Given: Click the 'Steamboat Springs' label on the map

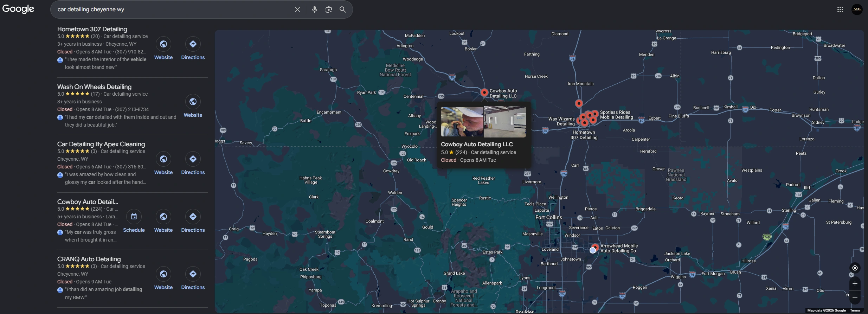Looking at the screenshot, I should [325, 234].
